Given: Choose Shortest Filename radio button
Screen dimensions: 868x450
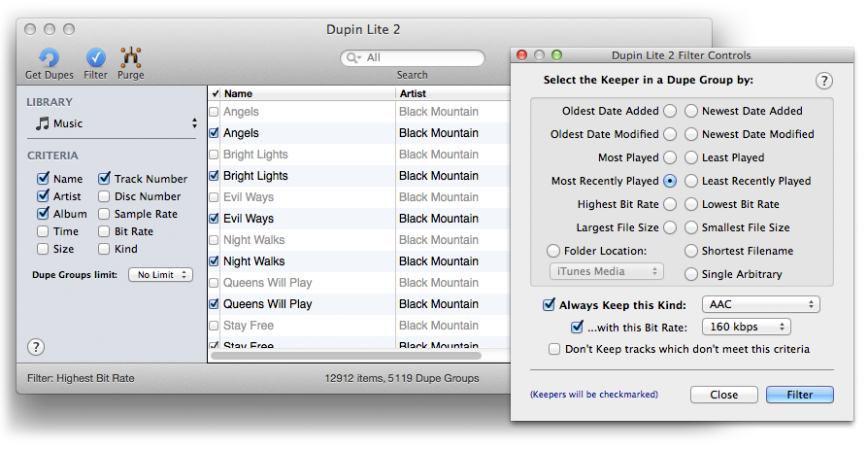Looking at the screenshot, I should point(691,251).
